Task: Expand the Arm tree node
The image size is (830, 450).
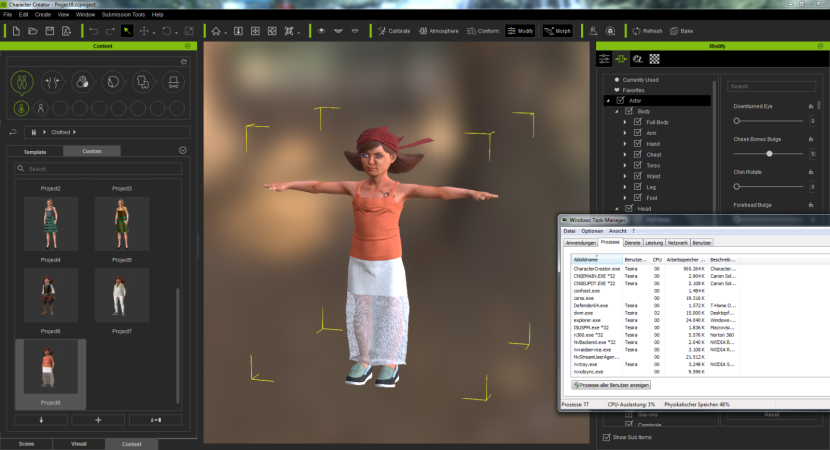Action: 625,133
